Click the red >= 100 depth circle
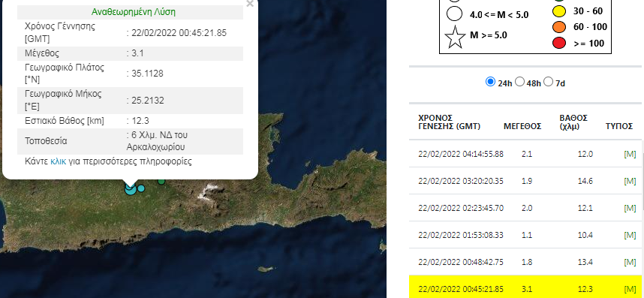 (559, 42)
